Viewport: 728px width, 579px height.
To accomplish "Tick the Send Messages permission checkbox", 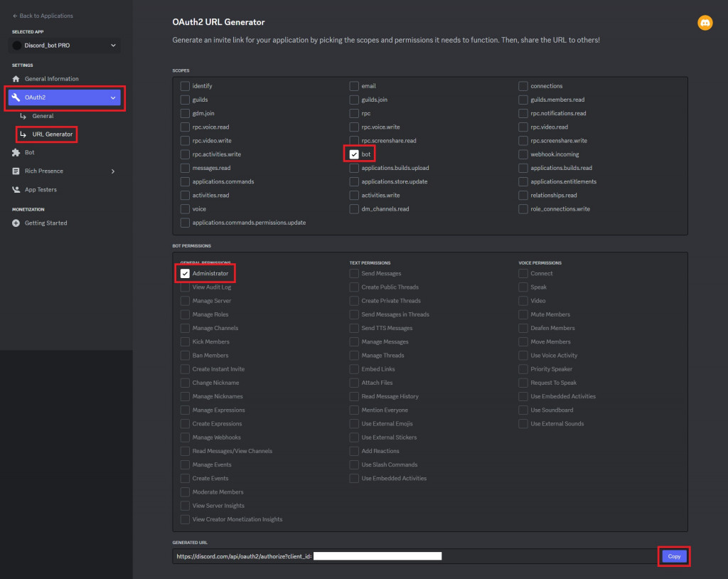I will pos(354,273).
